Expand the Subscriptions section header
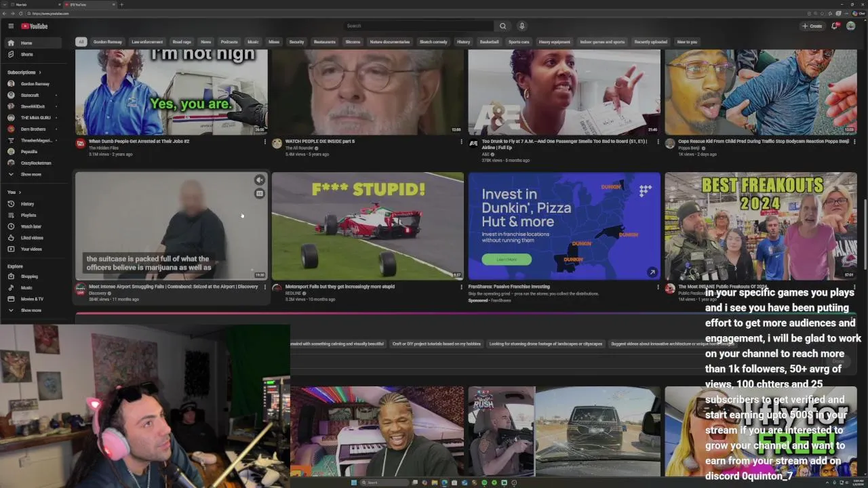 click(x=24, y=73)
